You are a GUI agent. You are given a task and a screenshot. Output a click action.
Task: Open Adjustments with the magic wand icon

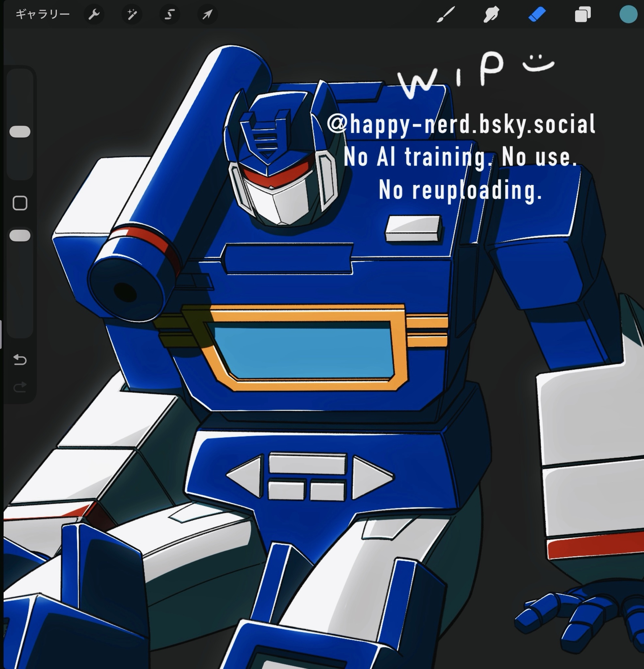[132, 15]
